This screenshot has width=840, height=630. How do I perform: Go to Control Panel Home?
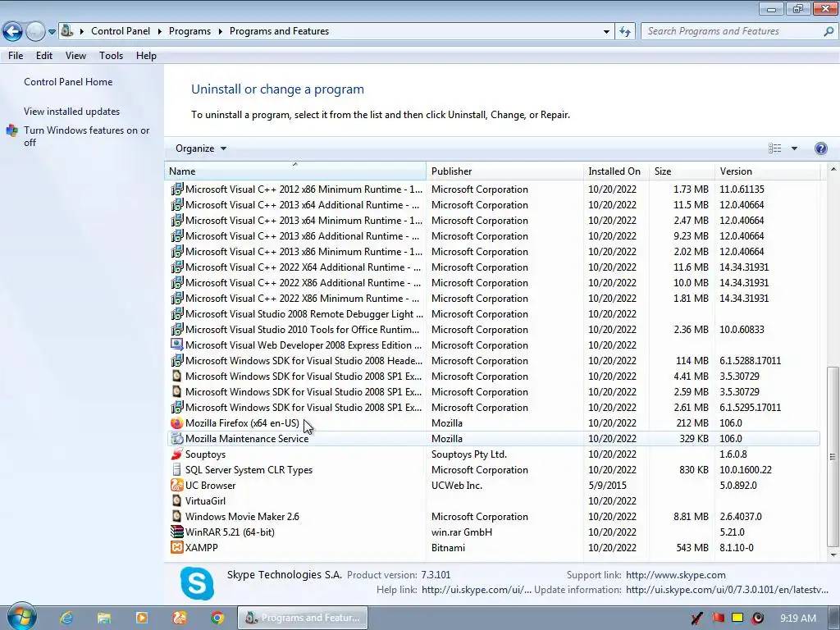(68, 82)
